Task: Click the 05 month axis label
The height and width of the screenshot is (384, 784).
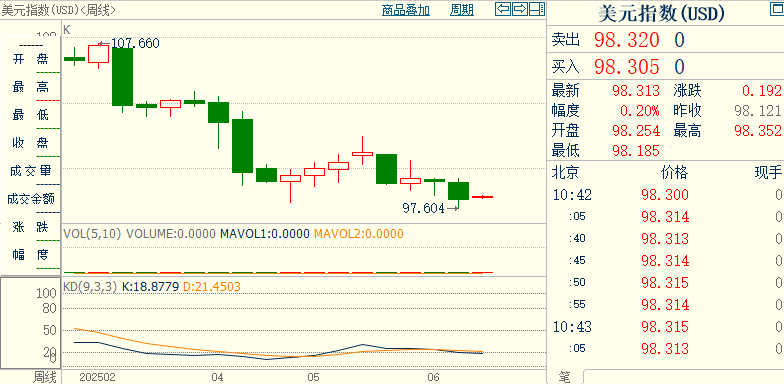Action: [x=313, y=377]
